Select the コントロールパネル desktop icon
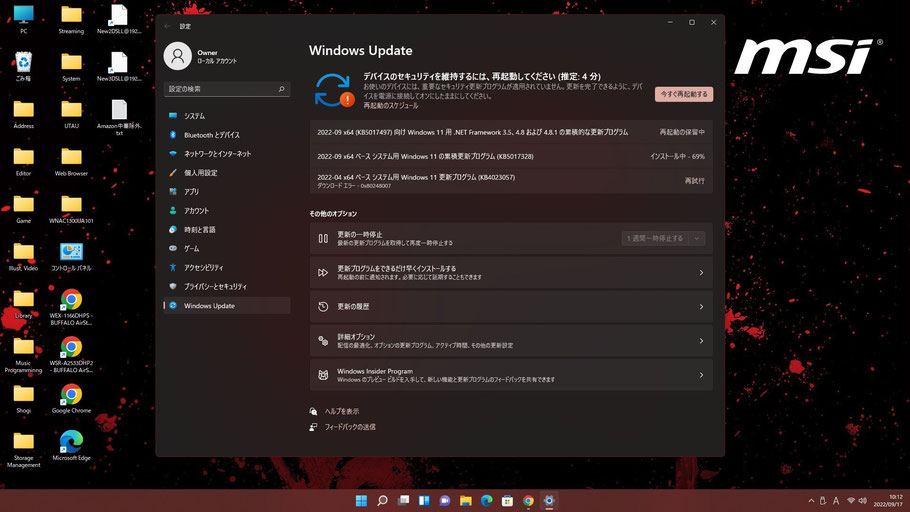 pyautogui.click(x=71, y=257)
